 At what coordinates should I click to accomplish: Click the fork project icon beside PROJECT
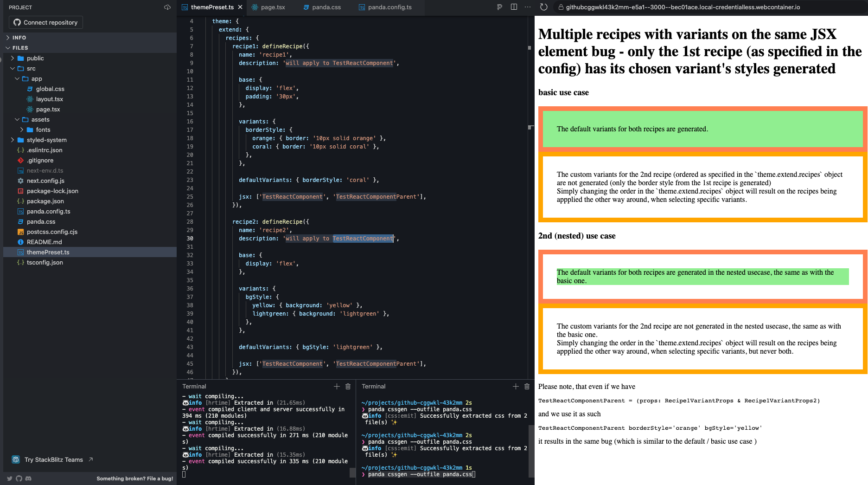pyautogui.click(x=167, y=7)
